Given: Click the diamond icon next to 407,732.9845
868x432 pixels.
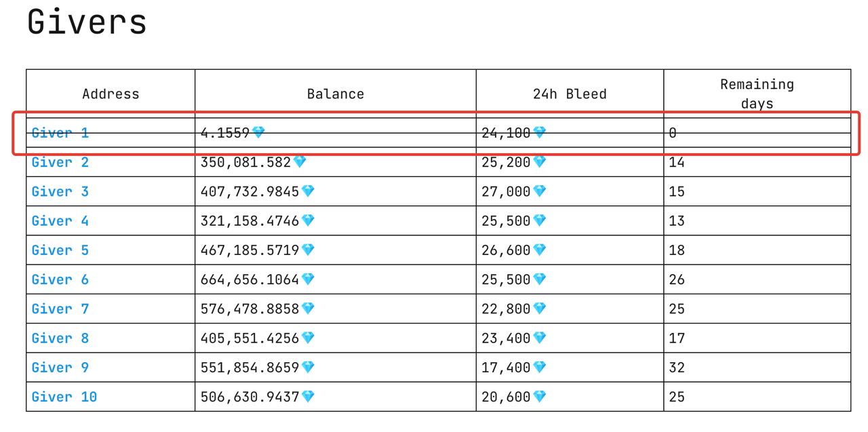Looking at the screenshot, I should [308, 191].
